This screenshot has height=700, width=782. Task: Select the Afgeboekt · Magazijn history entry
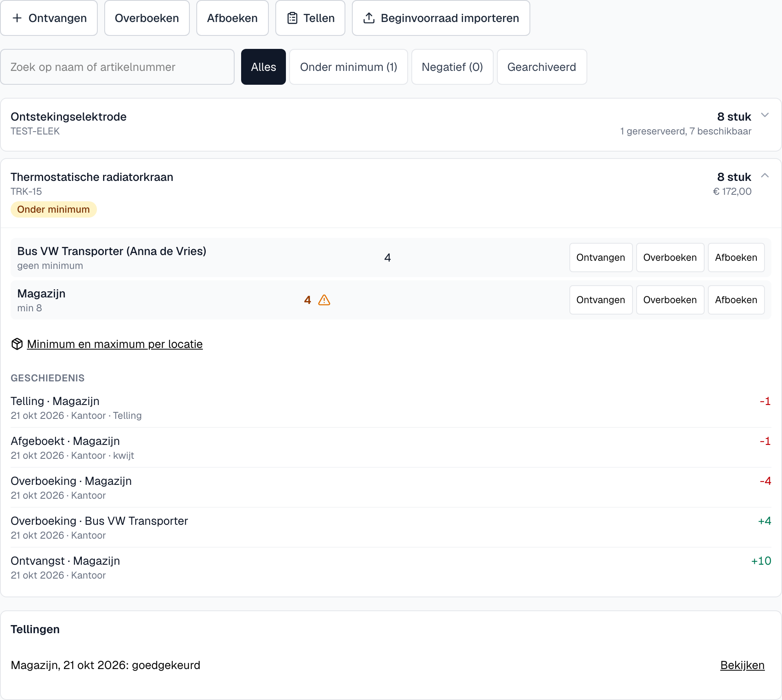(x=391, y=448)
